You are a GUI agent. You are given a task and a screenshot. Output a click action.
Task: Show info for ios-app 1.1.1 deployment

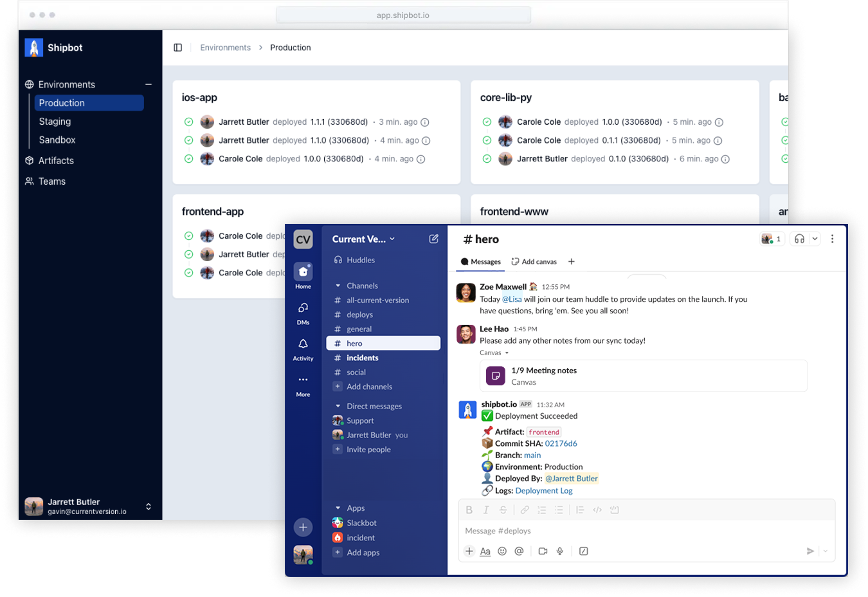425,122
